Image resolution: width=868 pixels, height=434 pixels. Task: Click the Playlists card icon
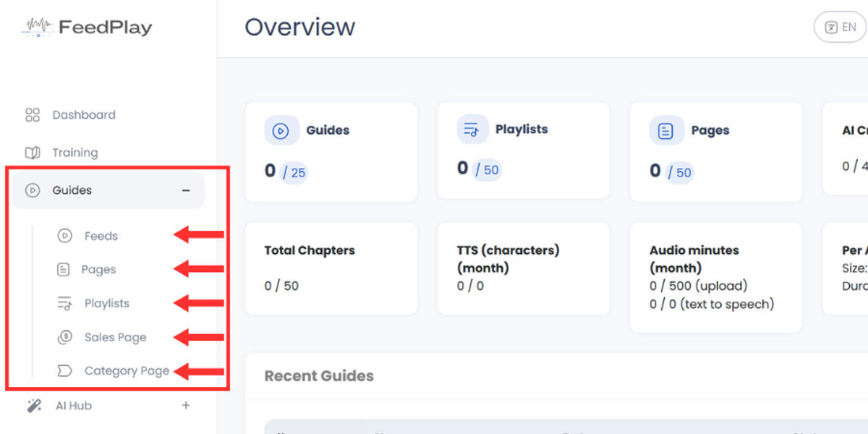point(472,130)
